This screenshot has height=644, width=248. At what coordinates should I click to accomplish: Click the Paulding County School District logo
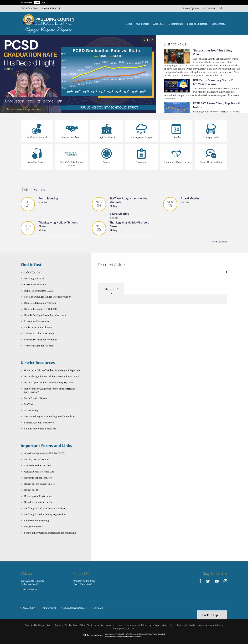coord(48,23)
